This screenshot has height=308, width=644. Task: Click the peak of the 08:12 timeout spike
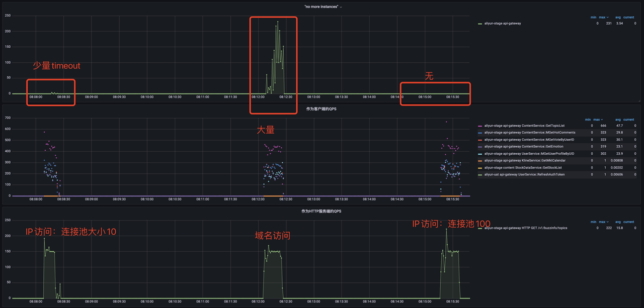point(277,22)
